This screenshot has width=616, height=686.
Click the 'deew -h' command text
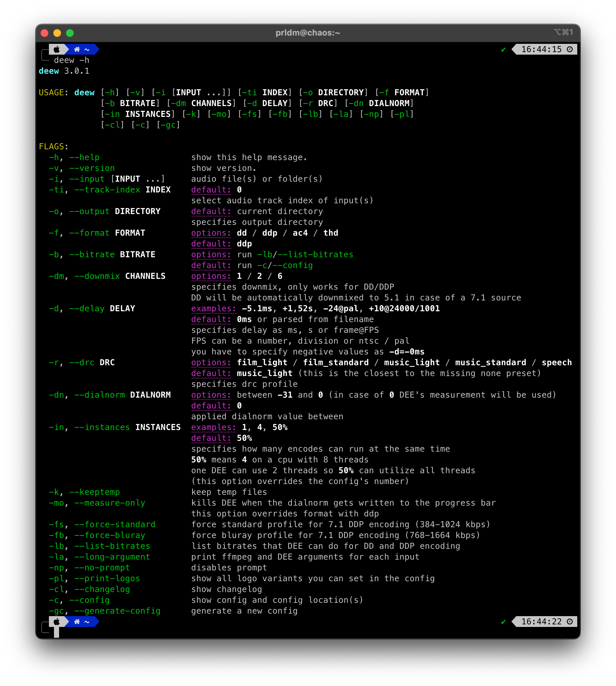pyautogui.click(x=71, y=60)
